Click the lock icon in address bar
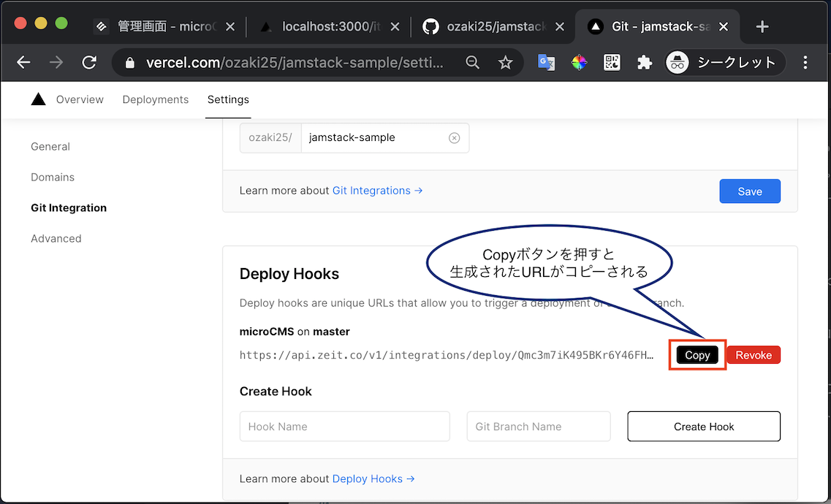This screenshot has width=831, height=504. 130,63
